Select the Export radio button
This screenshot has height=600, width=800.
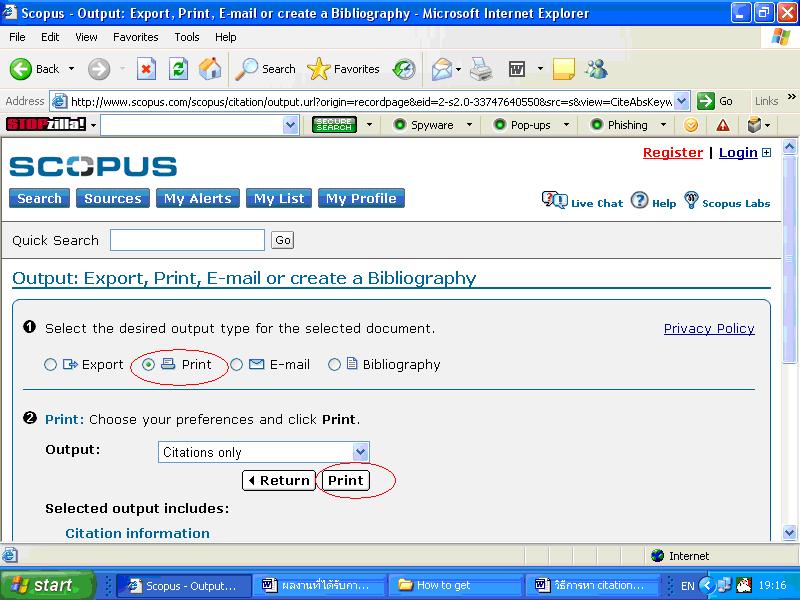point(51,364)
